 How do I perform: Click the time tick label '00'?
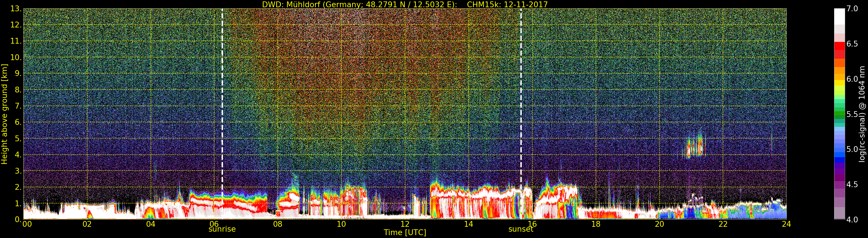(x=27, y=224)
